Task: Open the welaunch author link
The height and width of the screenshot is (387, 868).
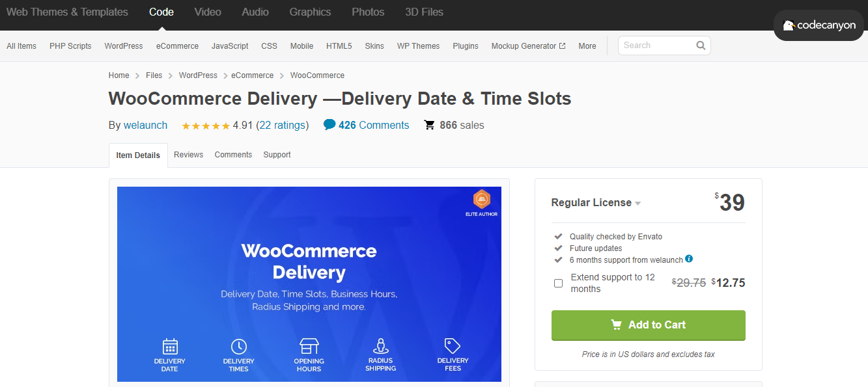Action: point(145,126)
